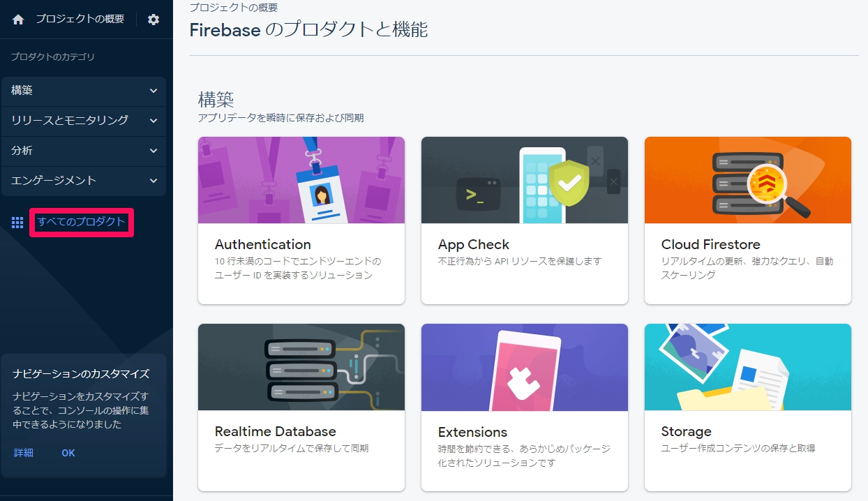The width and height of the screenshot is (868, 501).
Task: Expand the エンゲージメント category
Action: (x=84, y=181)
